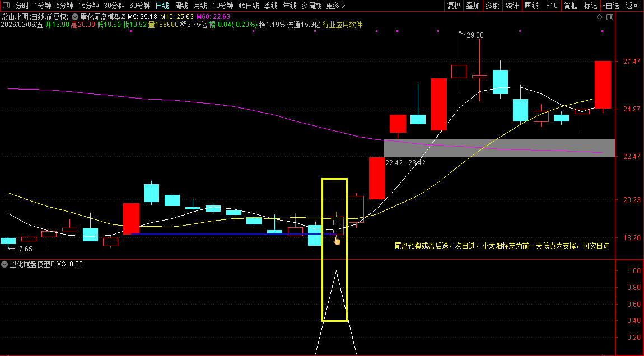Switch to 分时 intraday chart

tap(22, 6)
